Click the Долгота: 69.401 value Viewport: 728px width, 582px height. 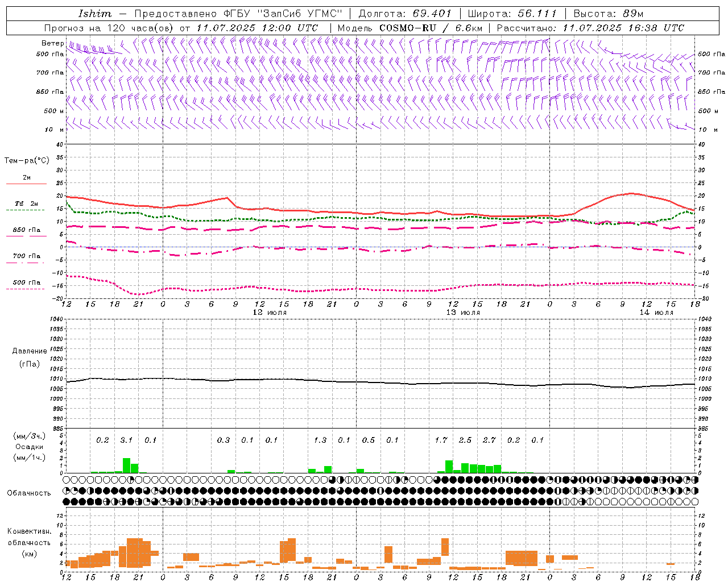(405, 14)
